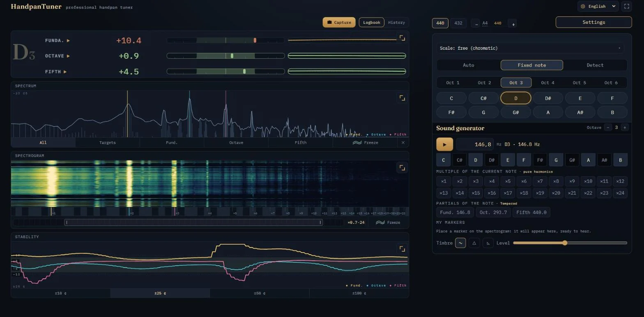Switch to Fixed note mode
The height and width of the screenshot is (317, 644).
531,65
